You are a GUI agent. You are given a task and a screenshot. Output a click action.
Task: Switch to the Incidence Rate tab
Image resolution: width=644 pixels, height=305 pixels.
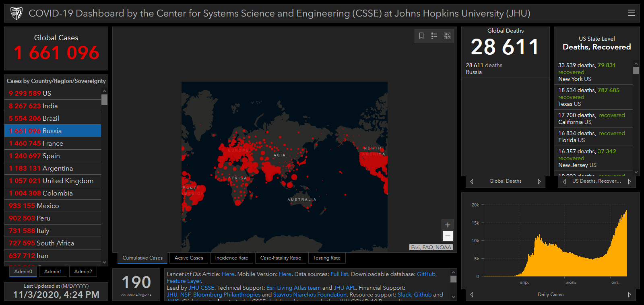pyautogui.click(x=231, y=258)
